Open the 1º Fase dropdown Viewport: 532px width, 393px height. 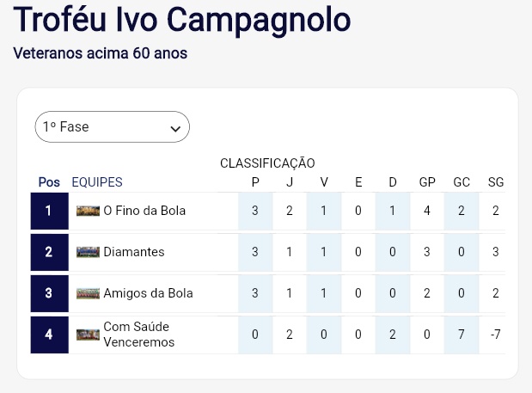point(112,127)
